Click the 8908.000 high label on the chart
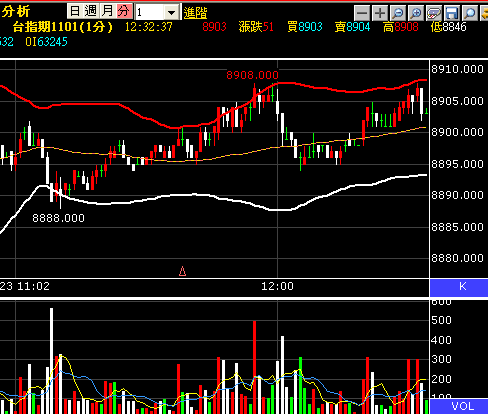Image resolution: width=488 pixels, height=414 pixels. click(252, 75)
